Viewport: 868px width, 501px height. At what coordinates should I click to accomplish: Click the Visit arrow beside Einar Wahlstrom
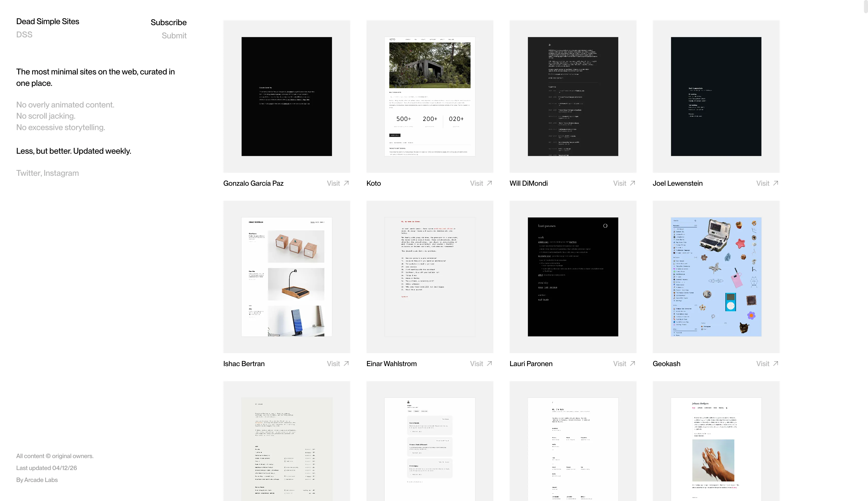(489, 363)
